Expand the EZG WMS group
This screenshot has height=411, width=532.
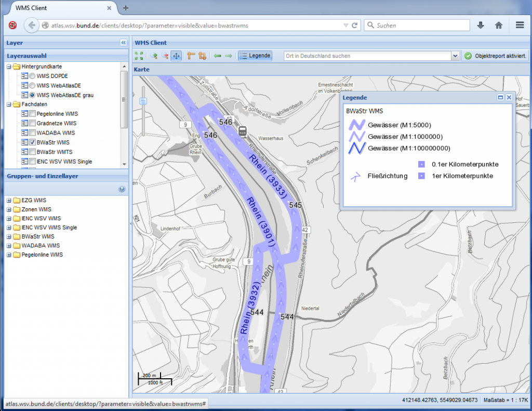click(x=9, y=200)
